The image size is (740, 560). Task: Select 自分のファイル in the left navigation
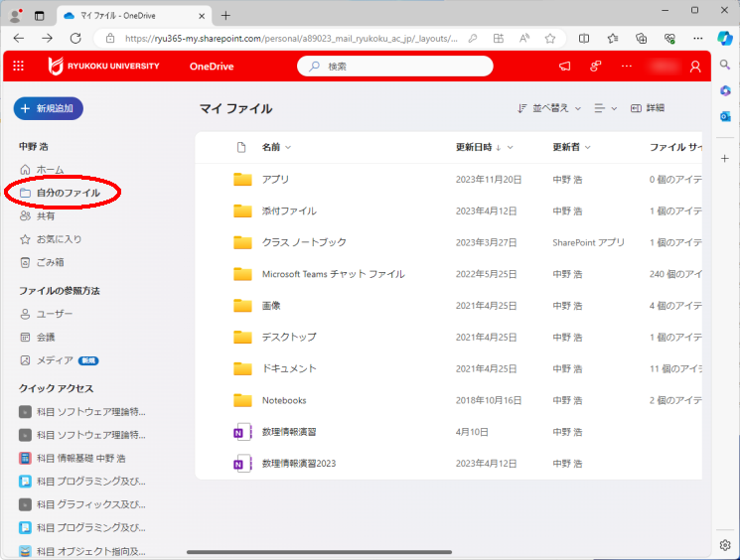[68, 193]
